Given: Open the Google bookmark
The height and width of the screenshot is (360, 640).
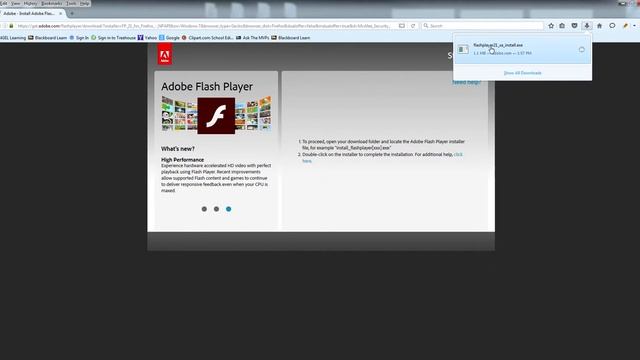Looking at the screenshot, I should point(169,38).
